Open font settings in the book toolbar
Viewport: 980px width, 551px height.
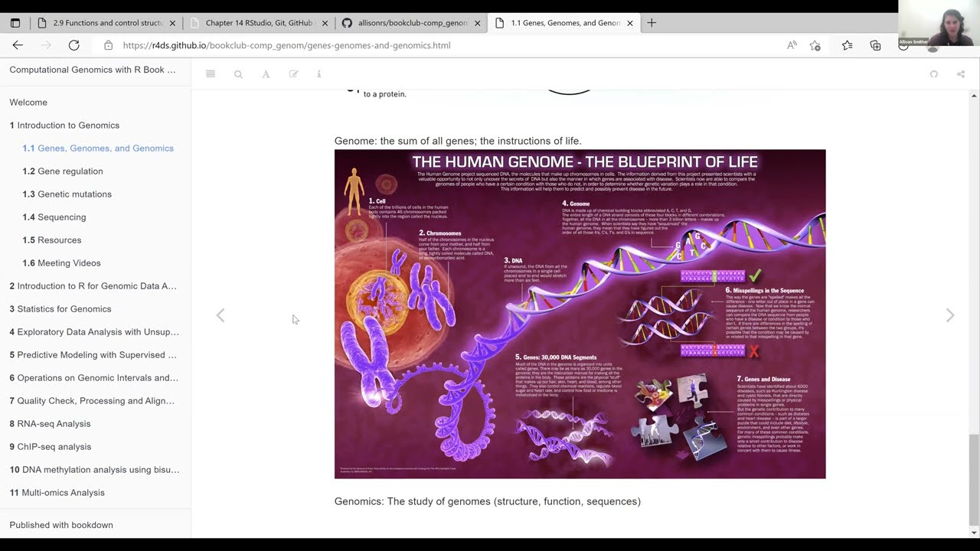[x=266, y=74]
